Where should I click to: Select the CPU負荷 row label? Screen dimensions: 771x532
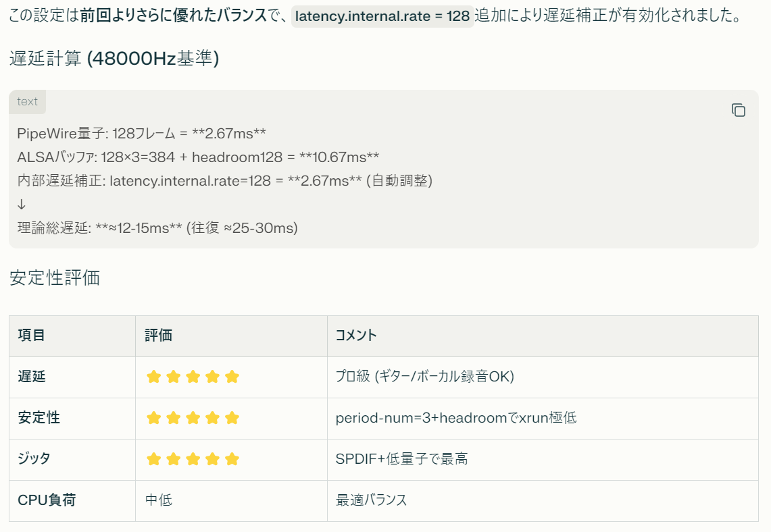click(x=47, y=500)
